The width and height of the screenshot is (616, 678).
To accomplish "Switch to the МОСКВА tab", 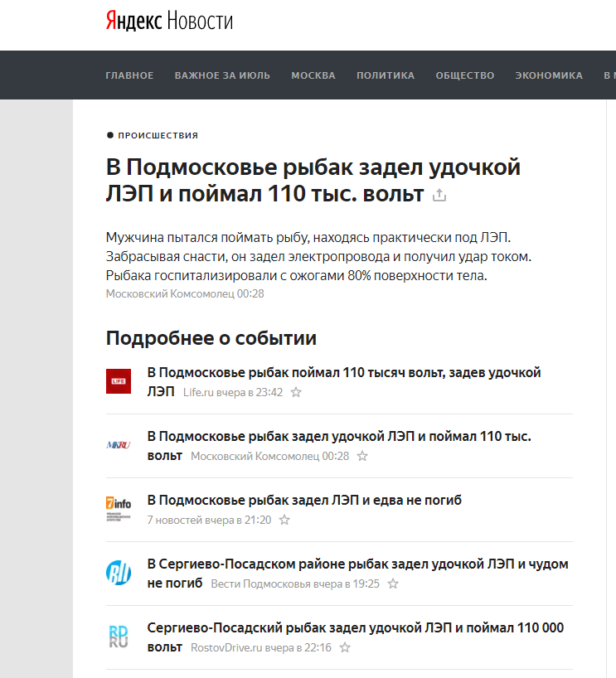I will (x=313, y=75).
